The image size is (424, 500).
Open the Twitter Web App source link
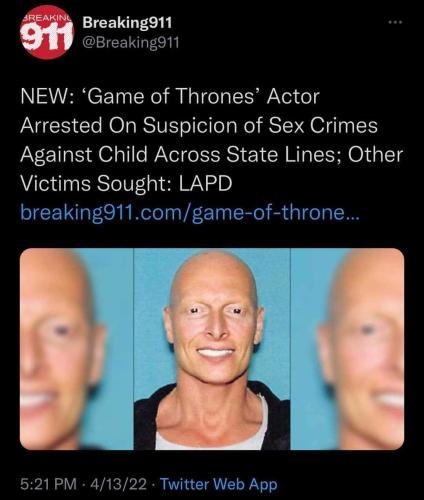pos(219,484)
